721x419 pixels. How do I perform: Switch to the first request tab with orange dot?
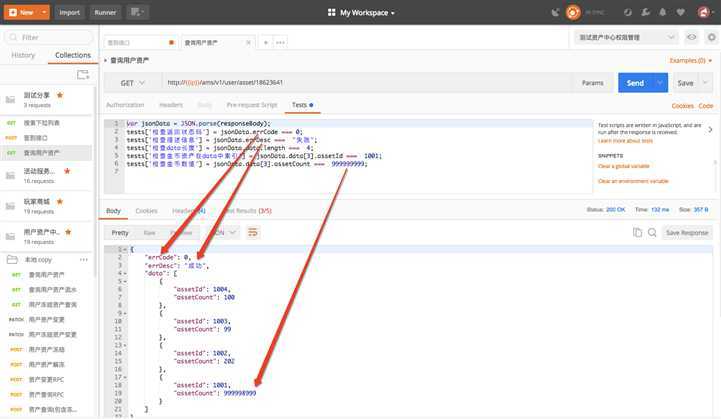(140, 42)
